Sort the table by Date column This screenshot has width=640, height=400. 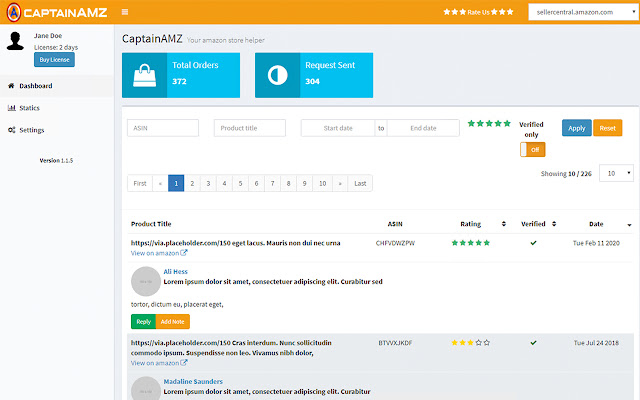[628, 224]
